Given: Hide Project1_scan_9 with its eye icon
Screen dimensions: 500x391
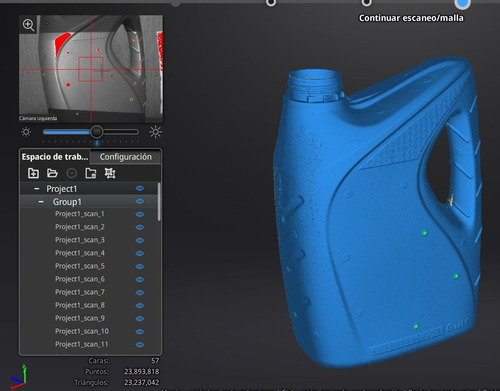Looking at the screenshot, I should click(140, 319).
